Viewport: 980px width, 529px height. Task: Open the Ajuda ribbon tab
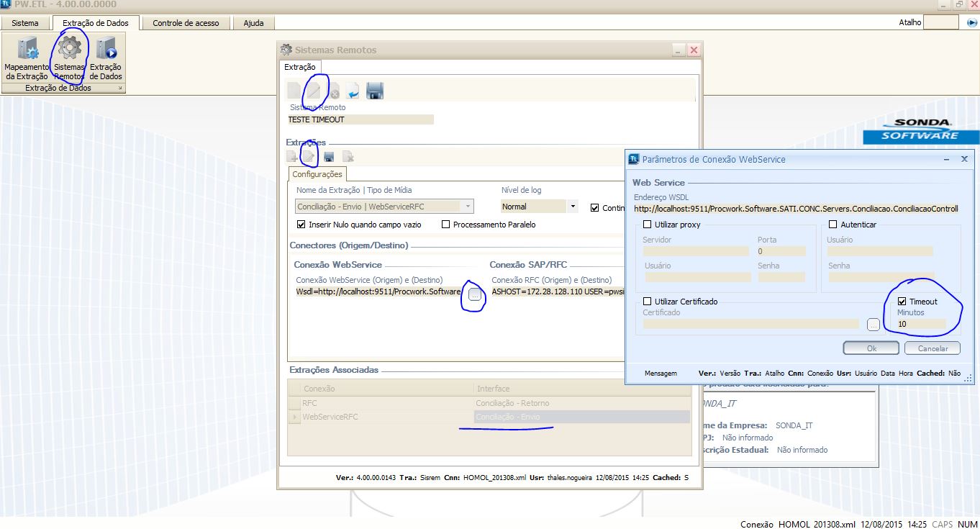(253, 23)
